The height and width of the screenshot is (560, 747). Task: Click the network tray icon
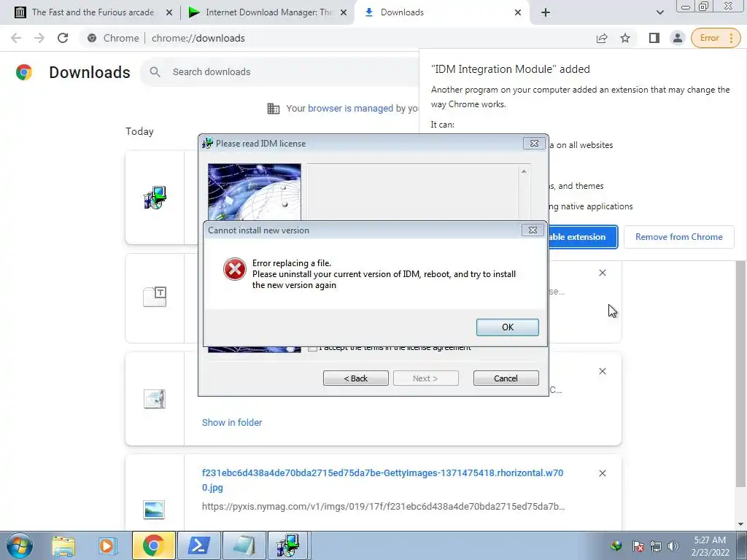[656, 546]
